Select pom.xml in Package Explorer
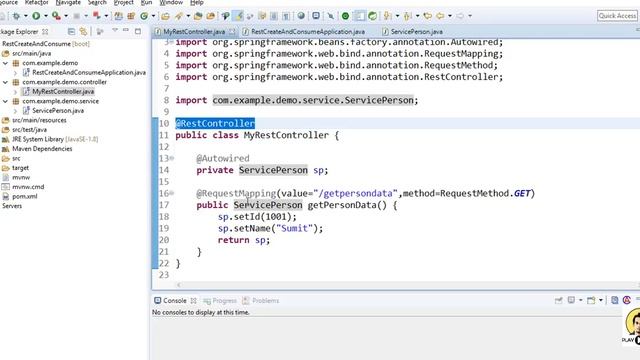Screen dimensions: 640x360 click(x=24, y=196)
